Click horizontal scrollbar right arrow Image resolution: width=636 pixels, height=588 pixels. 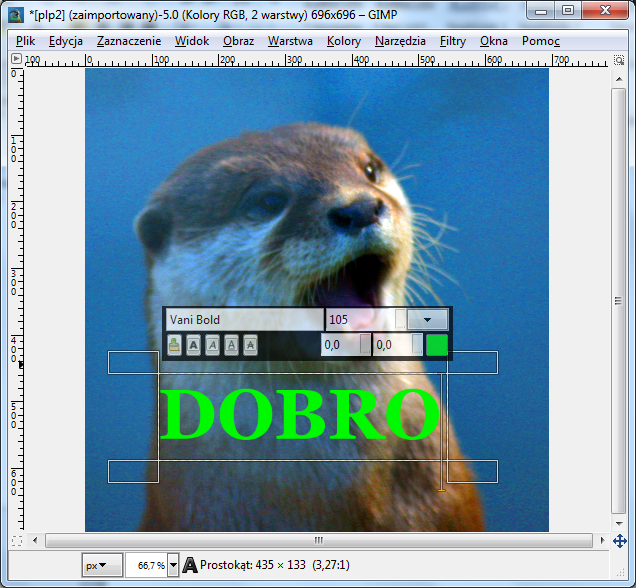click(602, 541)
